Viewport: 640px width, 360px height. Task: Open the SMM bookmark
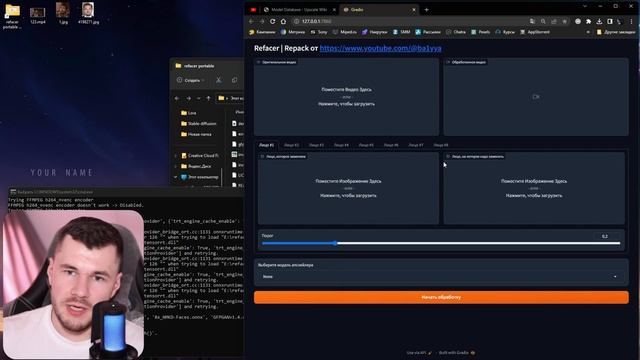(x=401, y=32)
